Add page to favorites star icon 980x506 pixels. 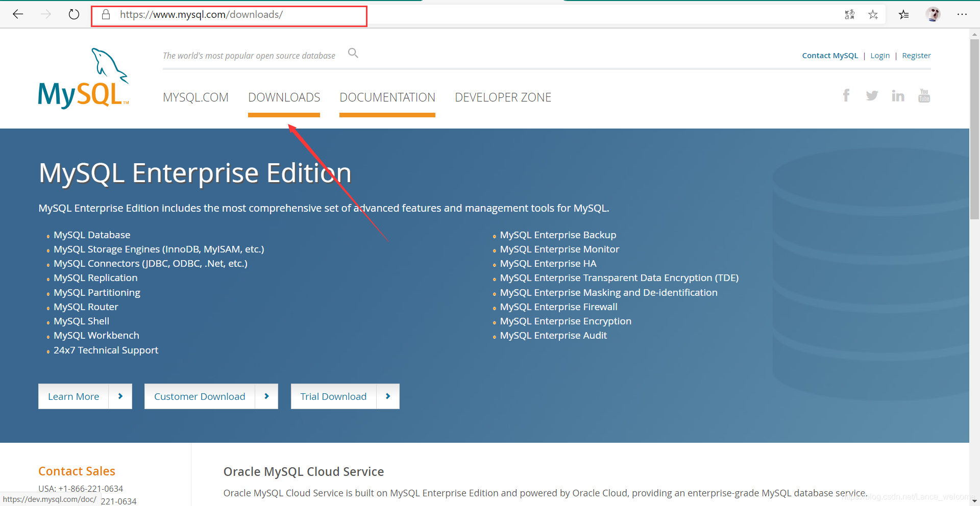point(873,15)
